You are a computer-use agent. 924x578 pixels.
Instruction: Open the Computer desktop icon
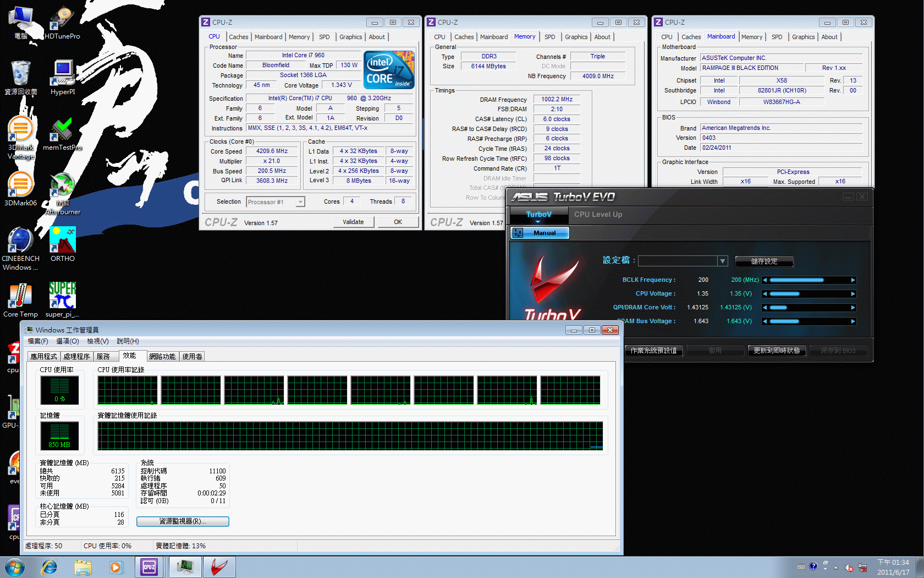(x=21, y=23)
